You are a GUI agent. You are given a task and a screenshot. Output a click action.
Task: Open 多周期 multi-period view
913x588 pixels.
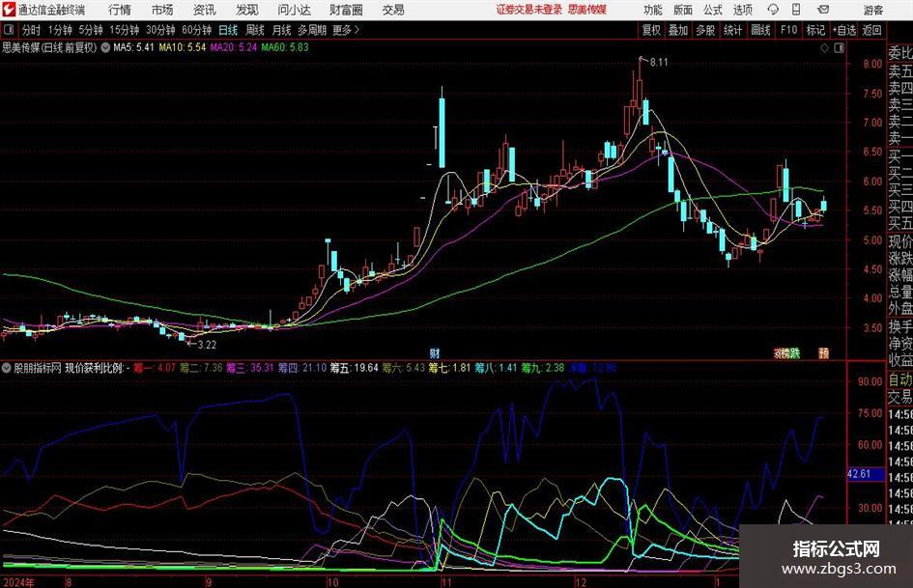tap(312, 30)
